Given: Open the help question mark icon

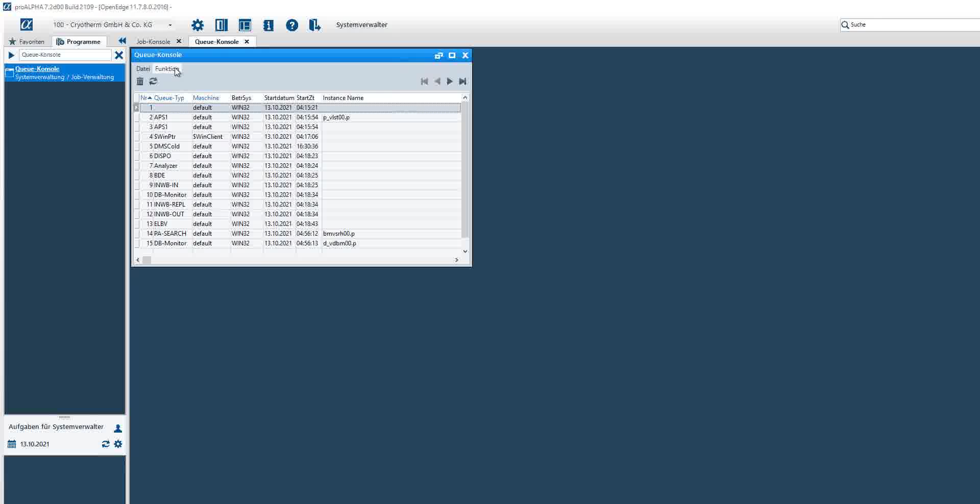Looking at the screenshot, I should pos(292,25).
